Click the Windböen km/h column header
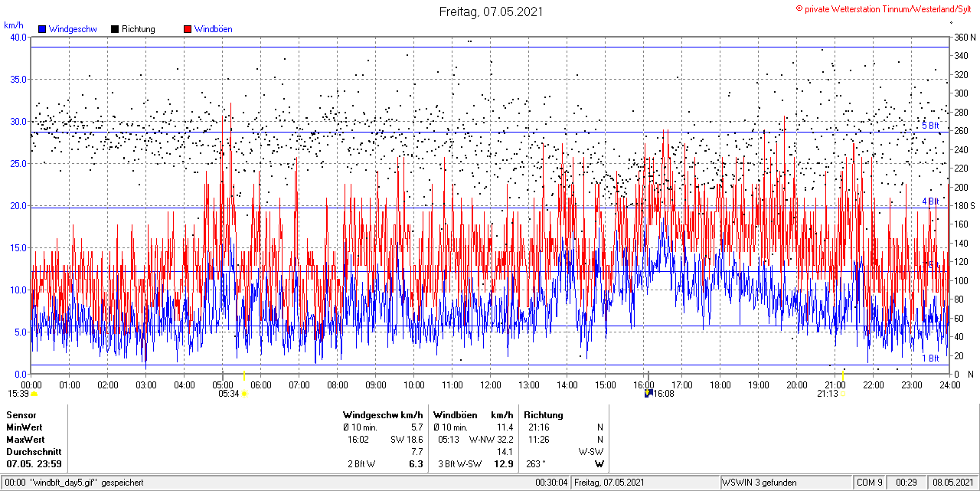This screenshot has height=491, width=980. point(472,415)
